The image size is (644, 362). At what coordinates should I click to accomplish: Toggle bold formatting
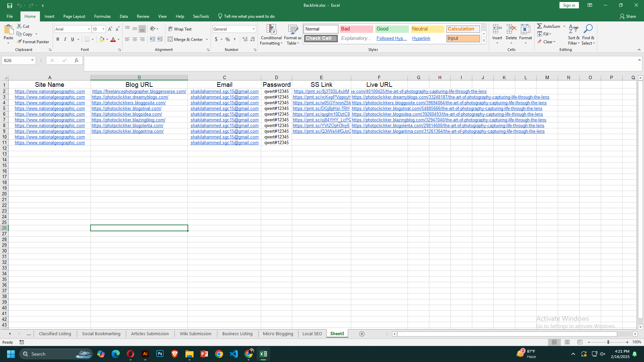pyautogui.click(x=58, y=39)
